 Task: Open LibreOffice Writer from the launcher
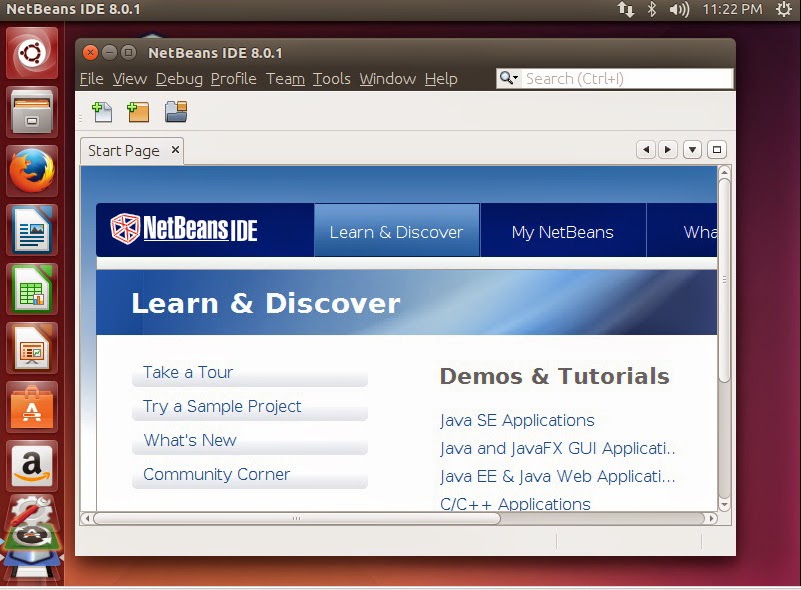[x=32, y=230]
